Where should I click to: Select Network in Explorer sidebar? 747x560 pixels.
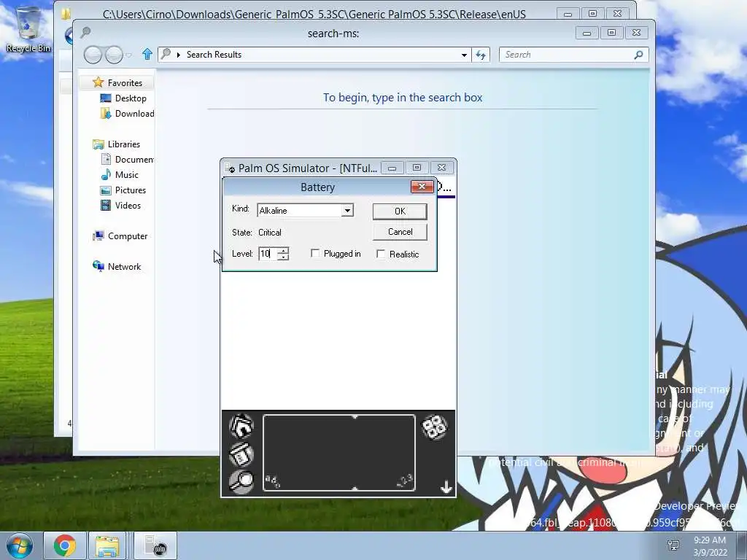pos(124,267)
